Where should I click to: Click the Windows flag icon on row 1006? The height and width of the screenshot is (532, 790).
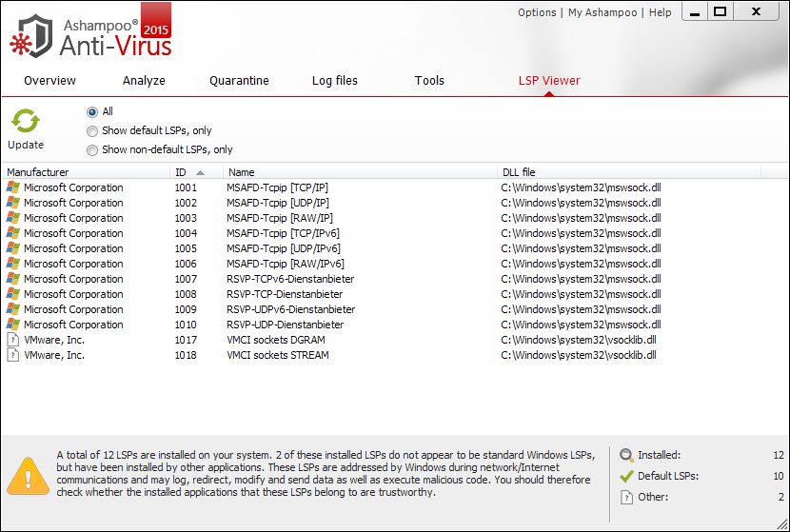coord(13,264)
